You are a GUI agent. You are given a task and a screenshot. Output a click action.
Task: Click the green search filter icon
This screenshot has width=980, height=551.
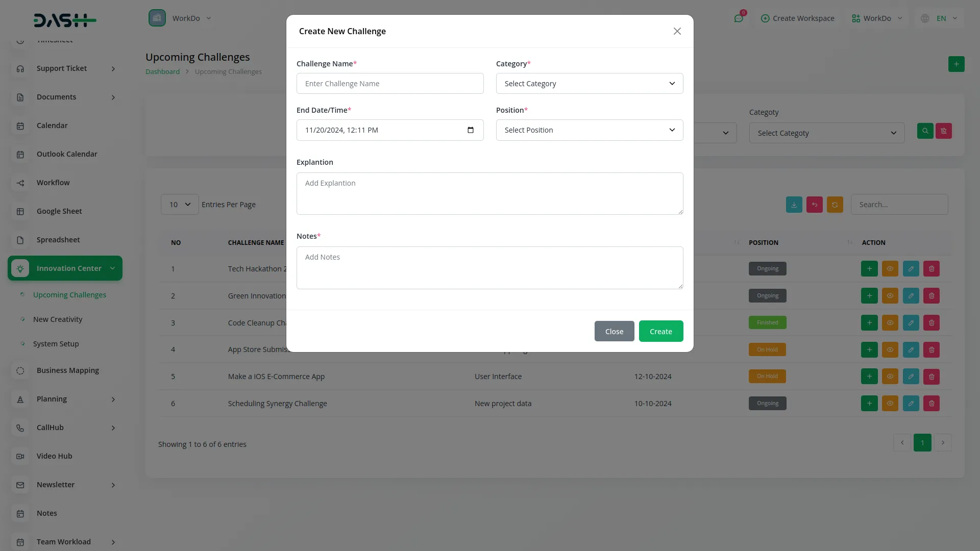point(925,131)
